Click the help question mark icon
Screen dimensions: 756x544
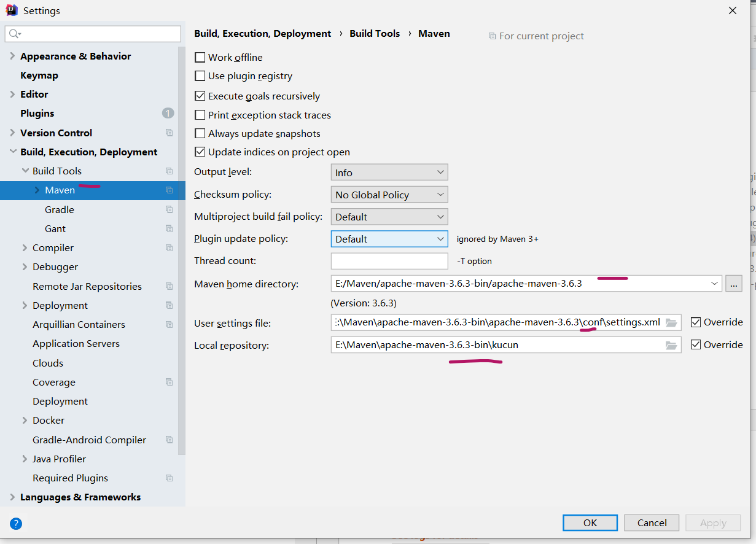[x=16, y=524]
